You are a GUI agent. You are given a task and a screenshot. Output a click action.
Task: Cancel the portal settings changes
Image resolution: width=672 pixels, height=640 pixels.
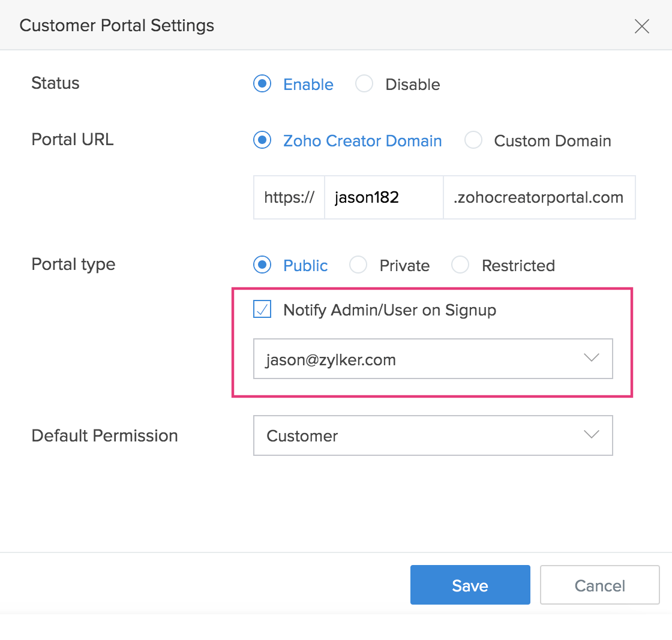[599, 585]
